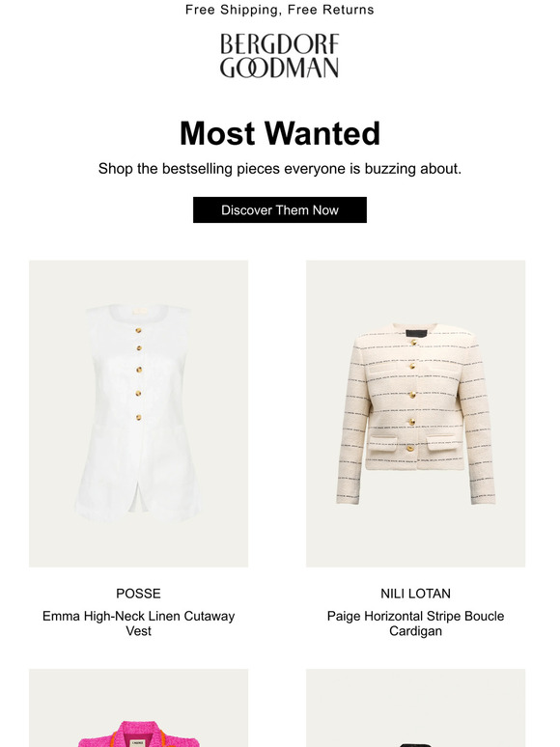560x747 pixels.
Task: Select the Most Wanted headline
Action: pos(280,133)
